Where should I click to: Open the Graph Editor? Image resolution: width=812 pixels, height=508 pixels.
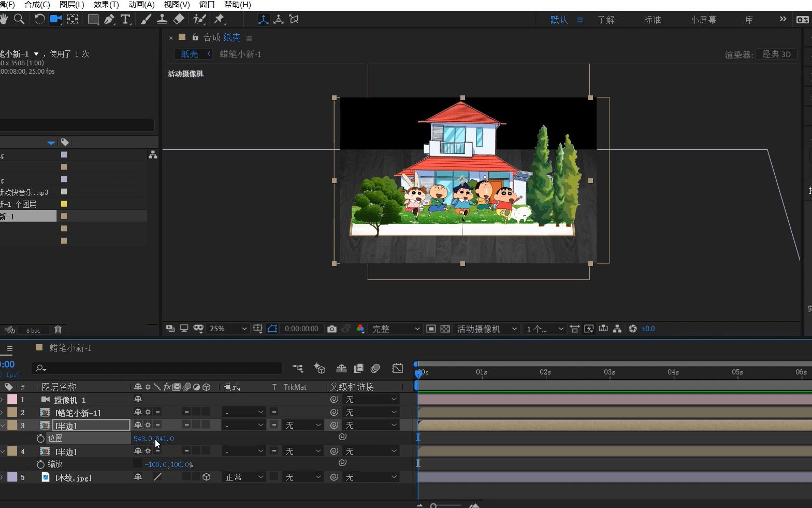click(398, 368)
